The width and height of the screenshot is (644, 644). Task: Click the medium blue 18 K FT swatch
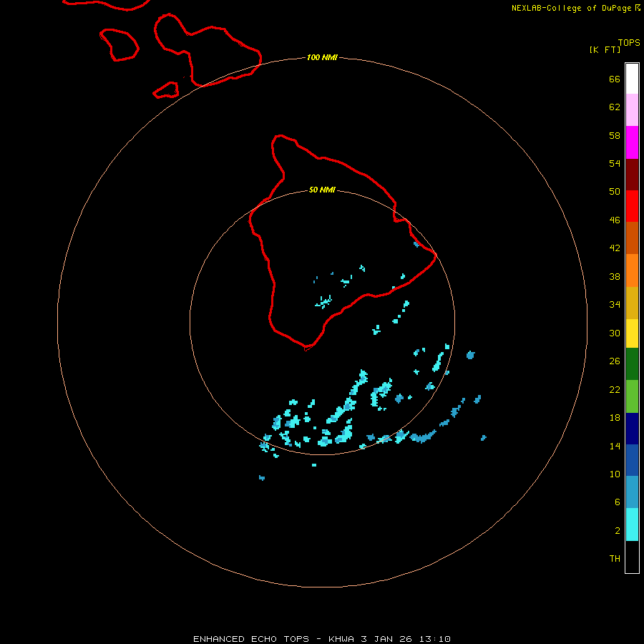[632, 460]
